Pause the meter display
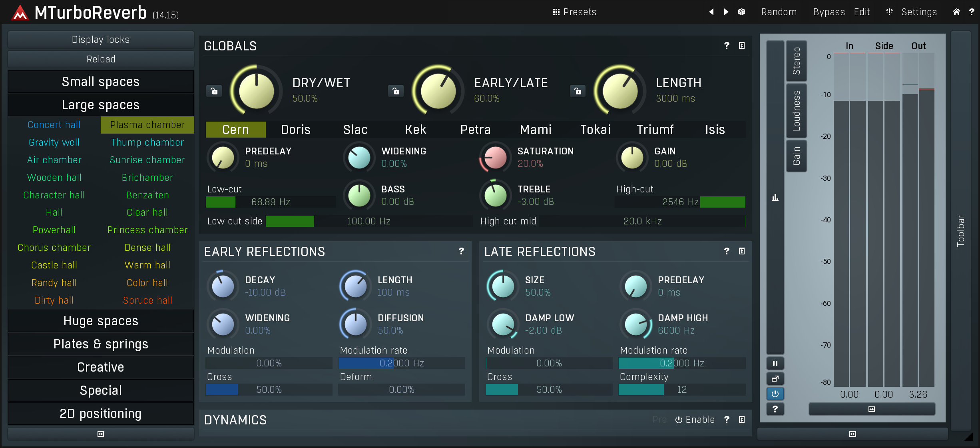 pos(775,364)
